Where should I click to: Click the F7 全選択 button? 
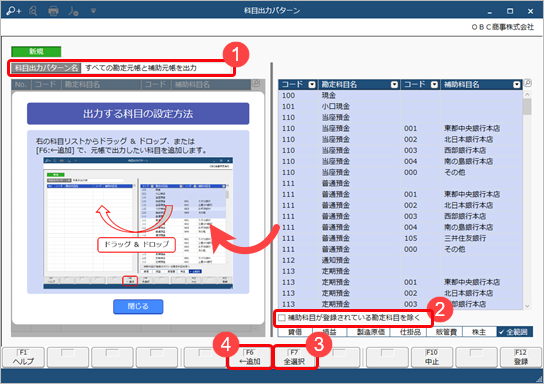coord(294,357)
